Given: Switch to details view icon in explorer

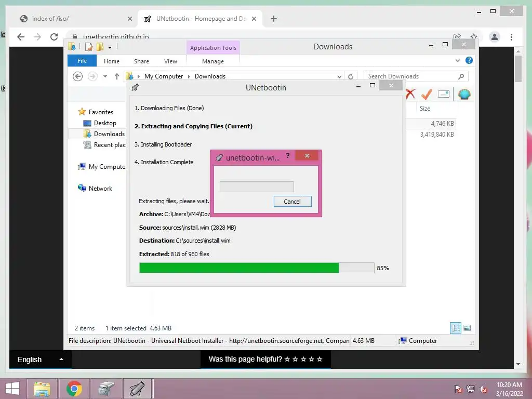Looking at the screenshot, I should pos(455,328).
